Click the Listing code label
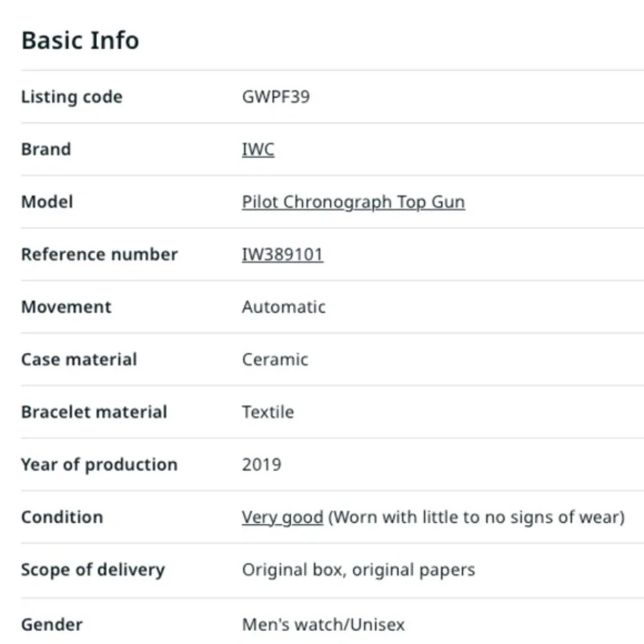This screenshot has width=644, height=644. (72, 97)
